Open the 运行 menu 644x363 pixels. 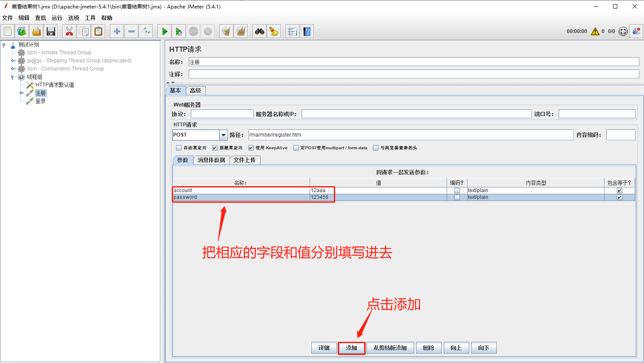(57, 18)
